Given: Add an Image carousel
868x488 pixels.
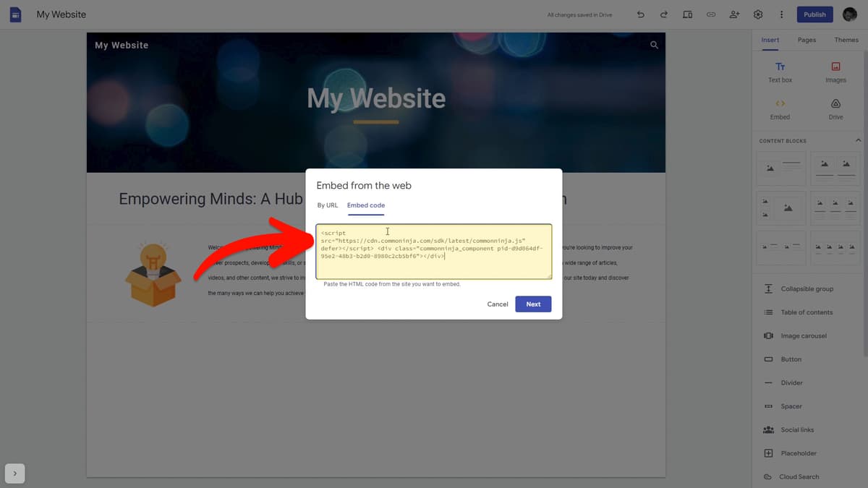Looking at the screenshot, I should pyautogui.click(x=796, y=335).
